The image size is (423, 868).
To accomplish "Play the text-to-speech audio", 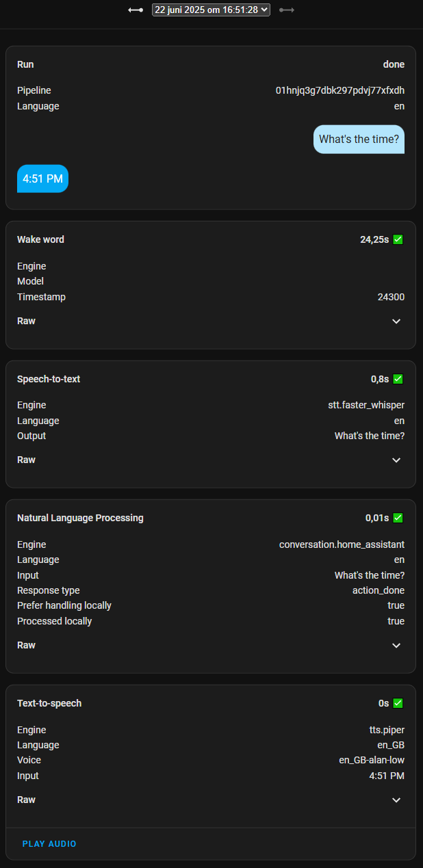I will tap(49, 844).
